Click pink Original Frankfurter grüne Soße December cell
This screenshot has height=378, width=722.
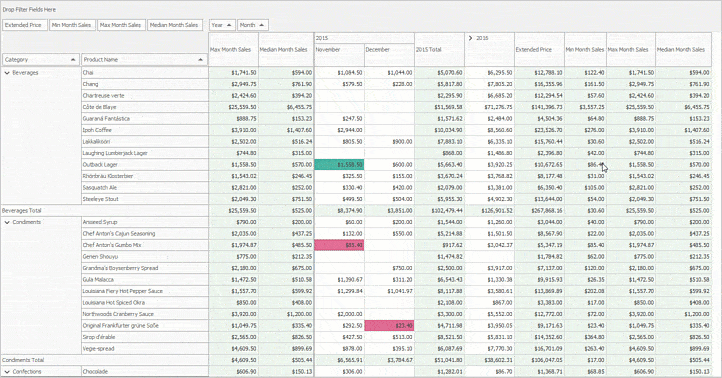[x=389, y=326]
